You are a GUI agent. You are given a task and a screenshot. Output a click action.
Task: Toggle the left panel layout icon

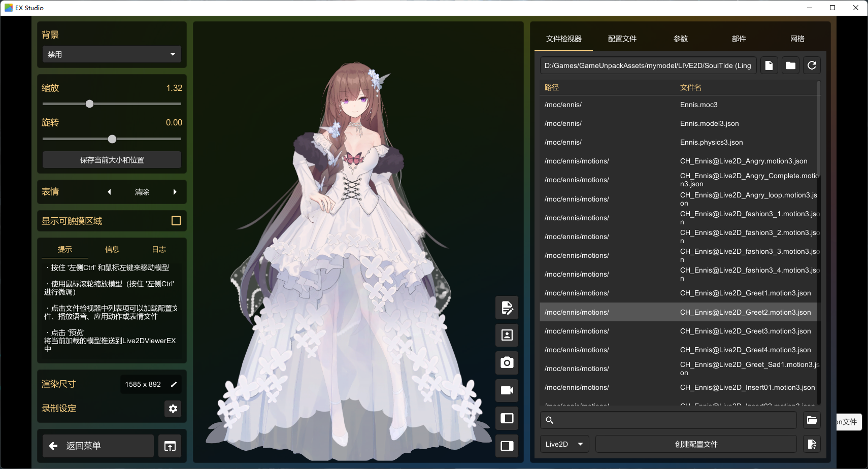(507, 418)
